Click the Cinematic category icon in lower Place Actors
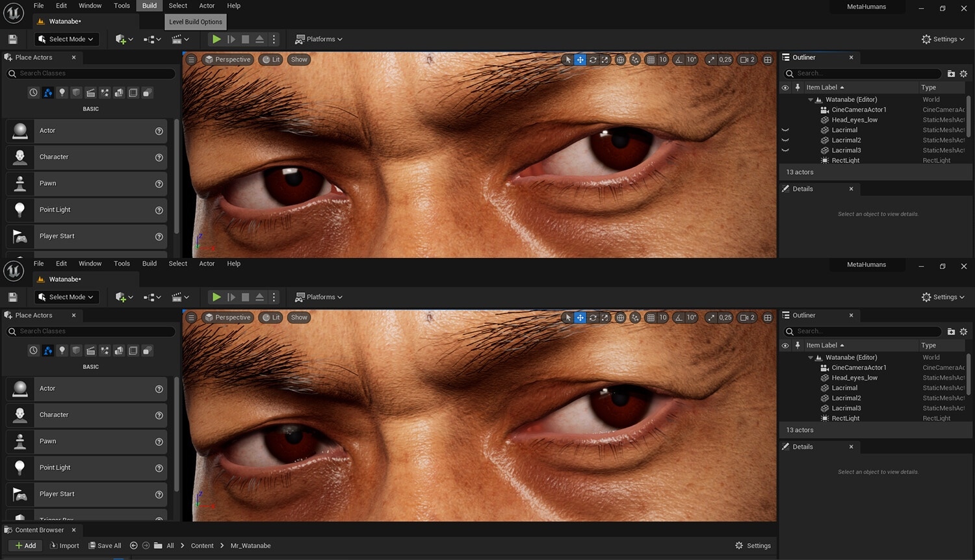This screenshot has height=560, width=975. [x=90, y=351]
